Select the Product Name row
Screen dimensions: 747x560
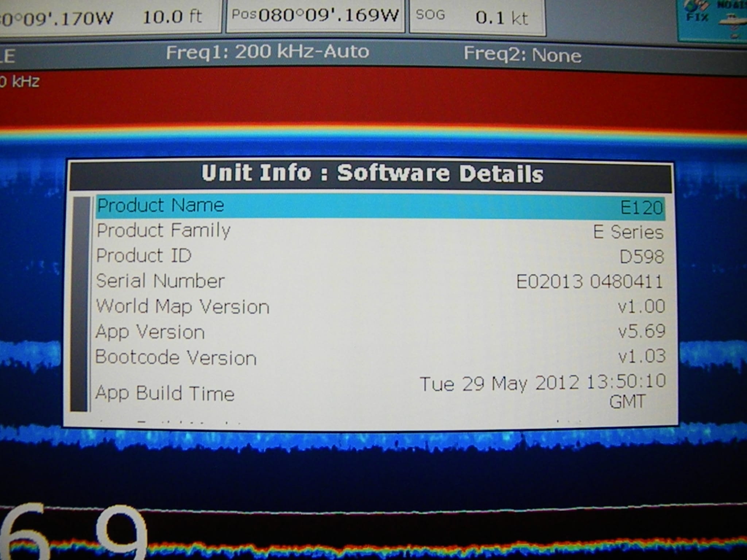pos(379,206)
